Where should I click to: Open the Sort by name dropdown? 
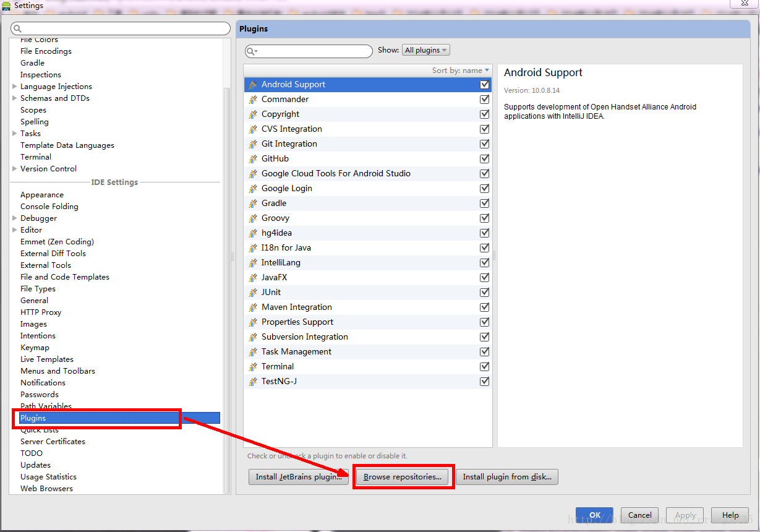click(x=461, y=71)
